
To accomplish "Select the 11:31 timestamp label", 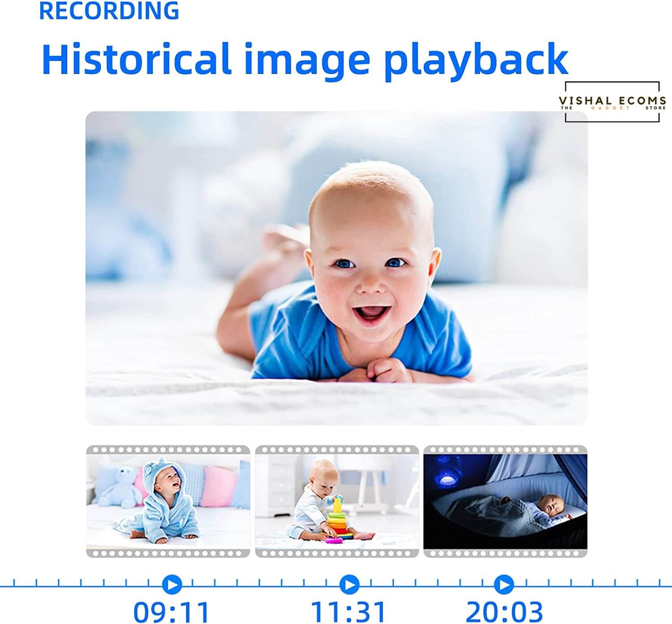I will 348,611.
